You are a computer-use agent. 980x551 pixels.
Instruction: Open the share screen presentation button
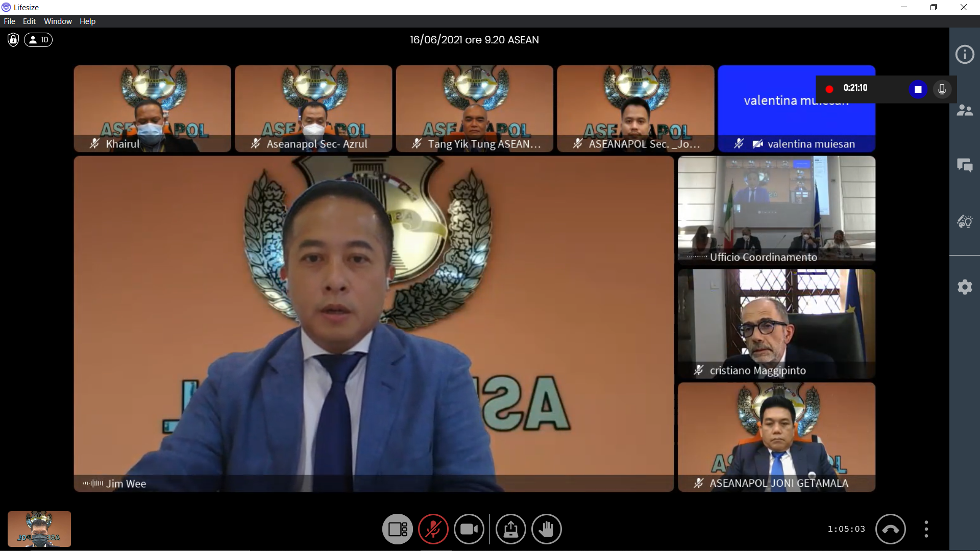(x=510, y=529)
